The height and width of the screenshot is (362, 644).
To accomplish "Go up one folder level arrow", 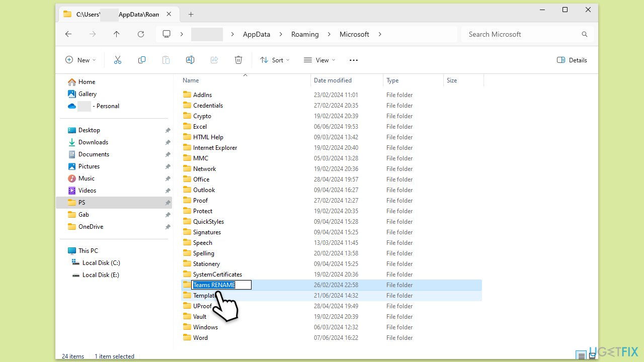I will pyautogui.click(x=117, y=34).
